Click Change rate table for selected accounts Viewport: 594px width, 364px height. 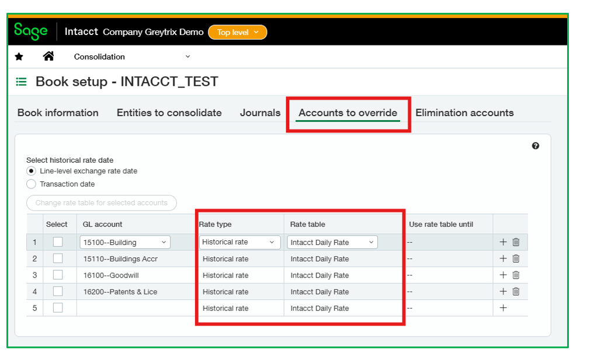tap(102, 203)
